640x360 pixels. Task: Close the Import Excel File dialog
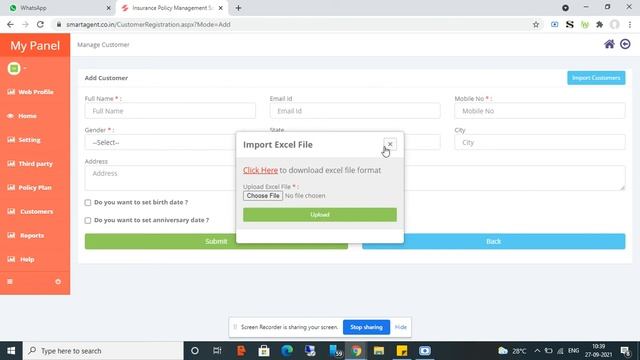[x=390, y=144]
